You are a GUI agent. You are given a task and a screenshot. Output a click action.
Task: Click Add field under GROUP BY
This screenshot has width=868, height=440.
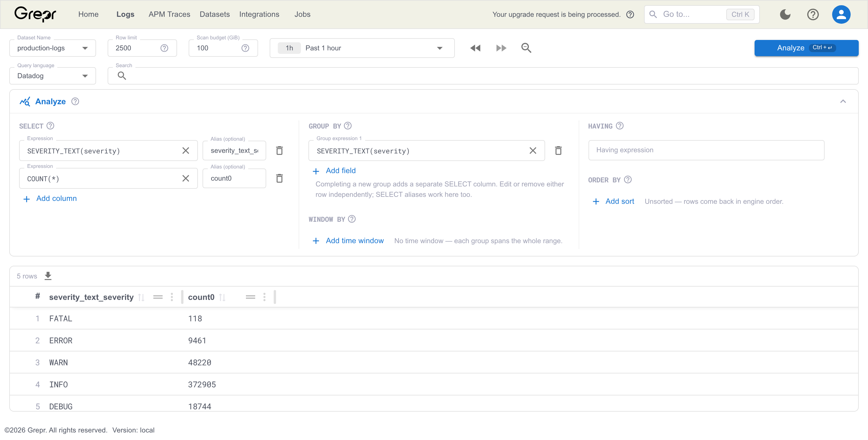(x=334, y=170)
